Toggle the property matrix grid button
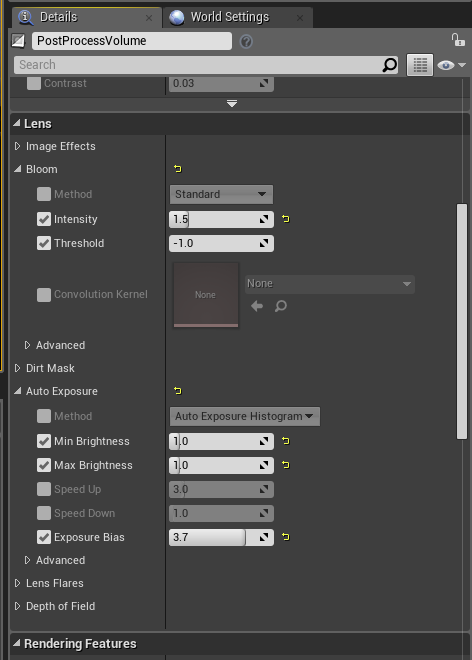This screenshot has height=660, width=472. click(x=420, y=65)
